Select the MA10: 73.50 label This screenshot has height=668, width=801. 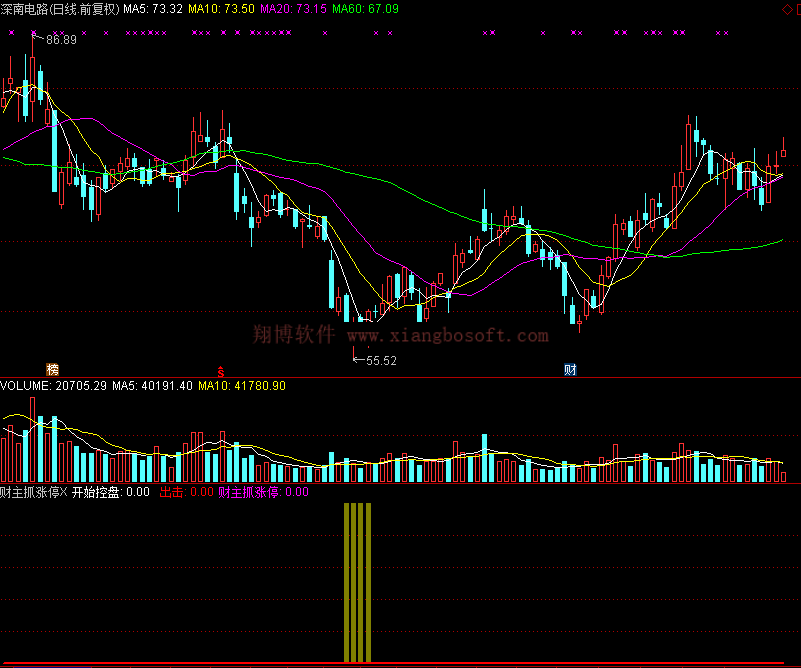(221, 9)
